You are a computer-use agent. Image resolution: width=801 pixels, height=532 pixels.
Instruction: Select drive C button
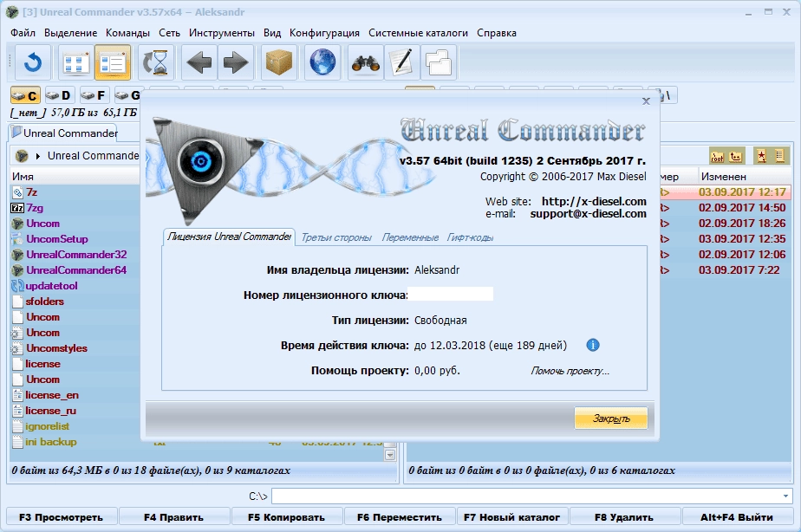(25, 95)
